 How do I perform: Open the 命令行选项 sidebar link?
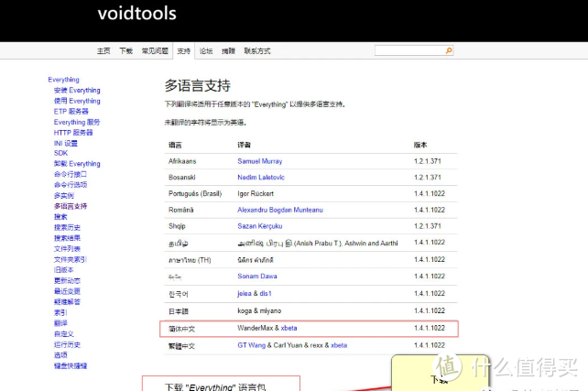click(x=71, y=185)
